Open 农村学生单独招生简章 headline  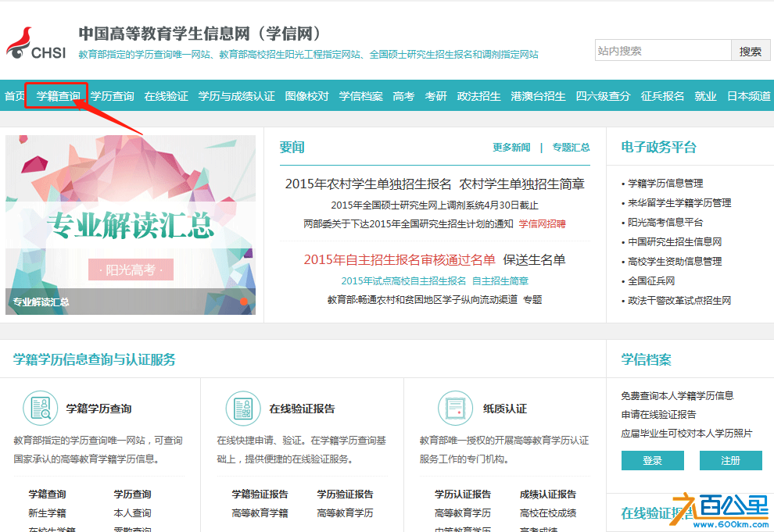(521, 184)
